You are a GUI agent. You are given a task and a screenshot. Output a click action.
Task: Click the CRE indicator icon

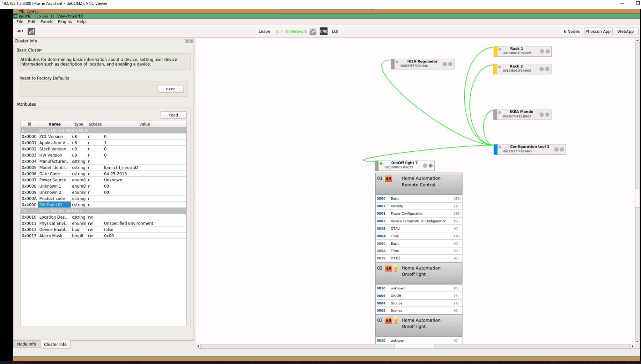point(323,31)
